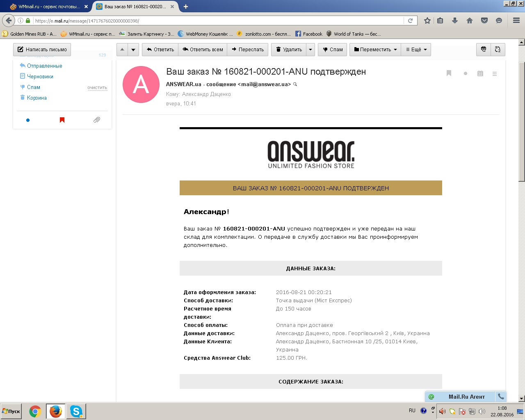
Task: Create calendar event from message icon
Action: pyautogui.click(x=480, y=74)
